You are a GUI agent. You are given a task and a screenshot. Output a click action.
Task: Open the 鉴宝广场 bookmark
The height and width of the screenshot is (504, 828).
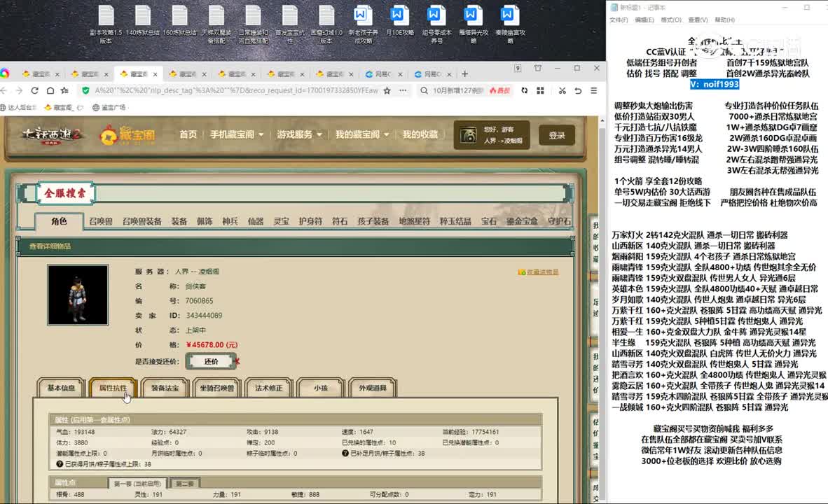(109, 107)
